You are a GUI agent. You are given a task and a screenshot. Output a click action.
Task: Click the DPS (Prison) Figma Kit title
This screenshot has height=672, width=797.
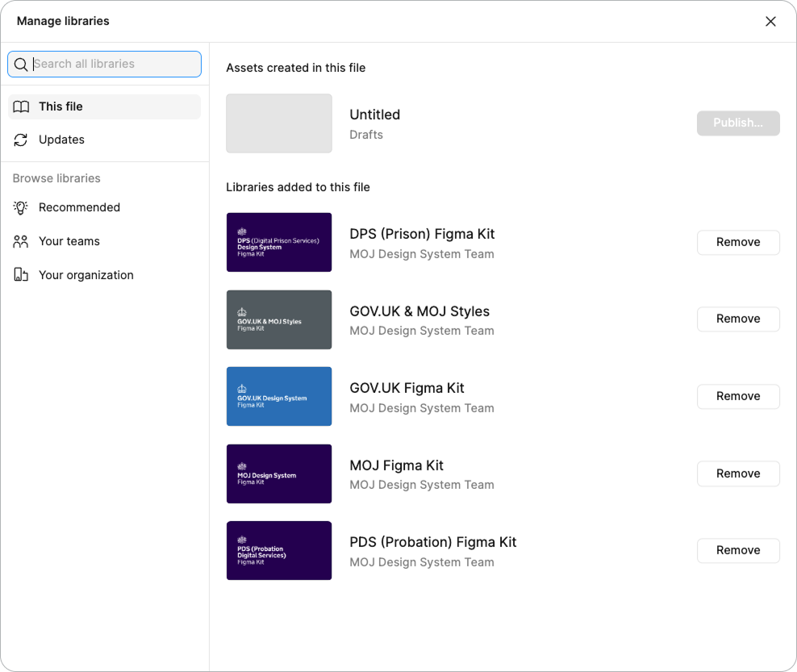click(422, 234)
